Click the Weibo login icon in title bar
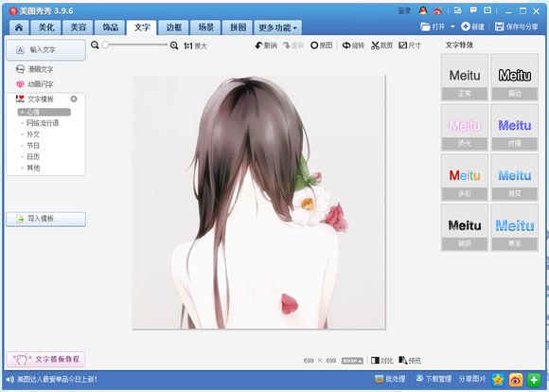Image resolution: width=549 pixels, height=392 pixels. pos(437,10)
